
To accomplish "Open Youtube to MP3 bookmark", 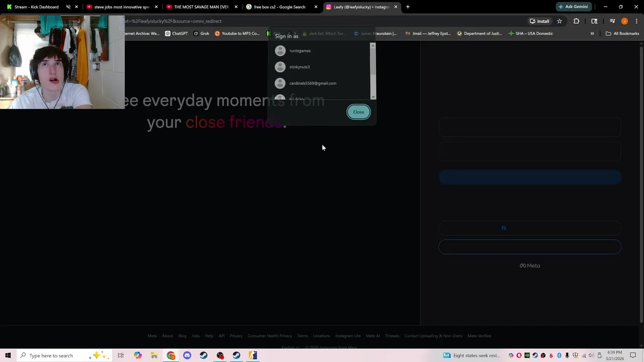I will coord(237,34).
